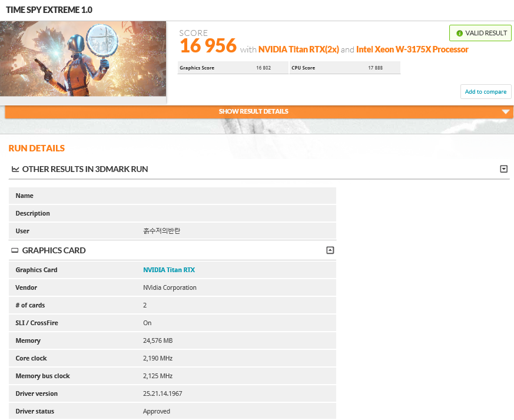Click the chart icon beside Other Results
This screenshot has width=514, height=420.
click(15, 169)
